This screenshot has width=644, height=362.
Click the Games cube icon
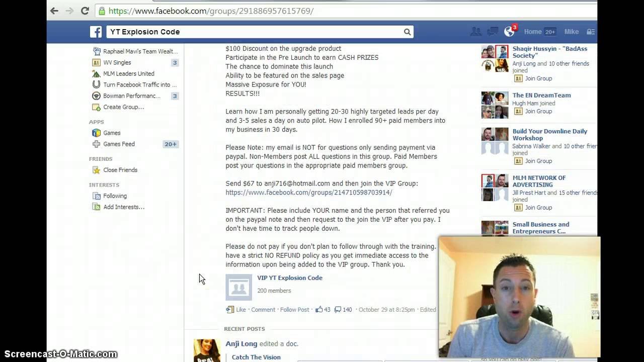click(96, 133)
